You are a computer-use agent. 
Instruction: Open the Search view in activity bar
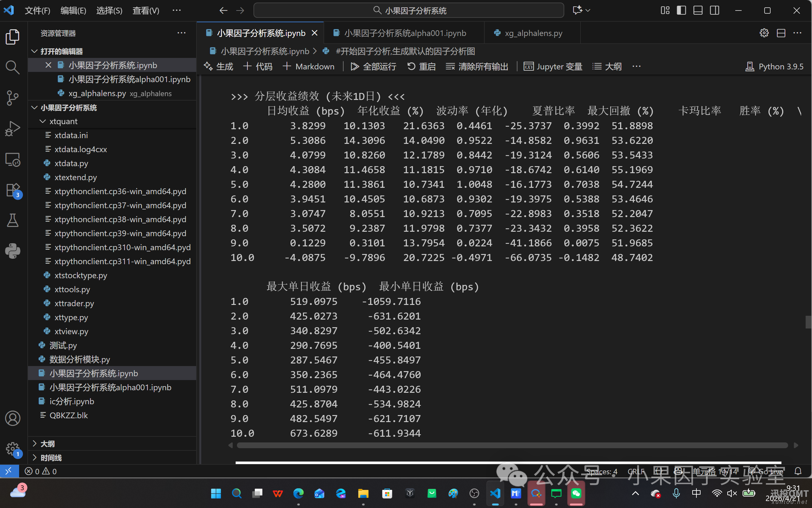pyautogui.click(x=12, y=67)
